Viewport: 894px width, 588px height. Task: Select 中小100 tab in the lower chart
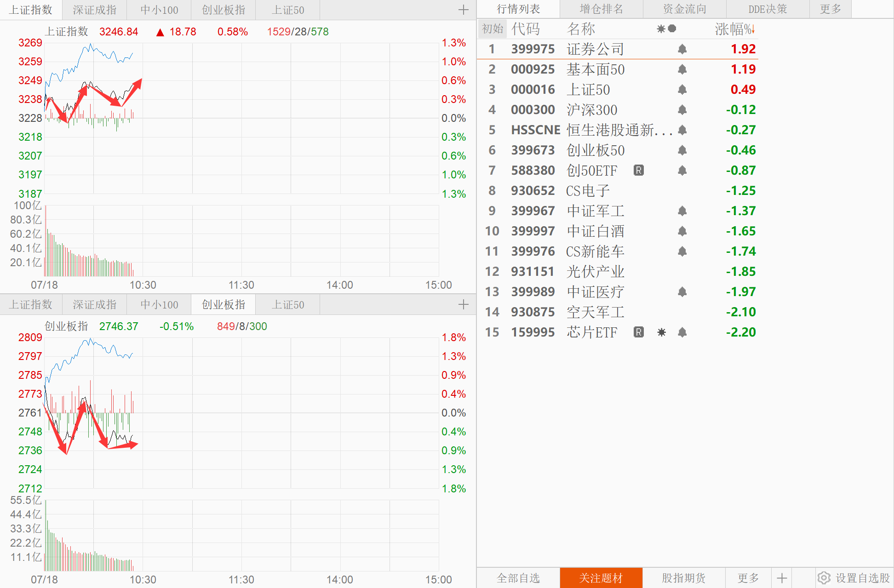159,304
